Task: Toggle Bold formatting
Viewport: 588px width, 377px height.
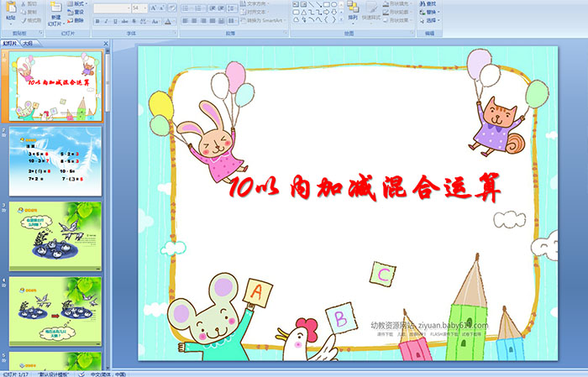Action: 96,21
